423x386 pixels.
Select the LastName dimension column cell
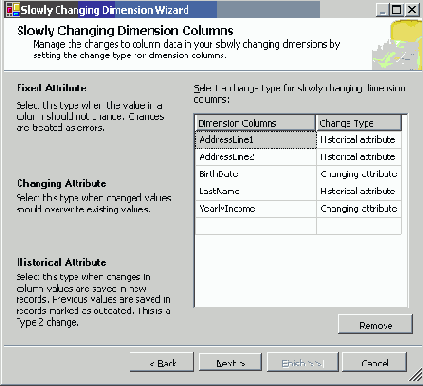(256, 191)
